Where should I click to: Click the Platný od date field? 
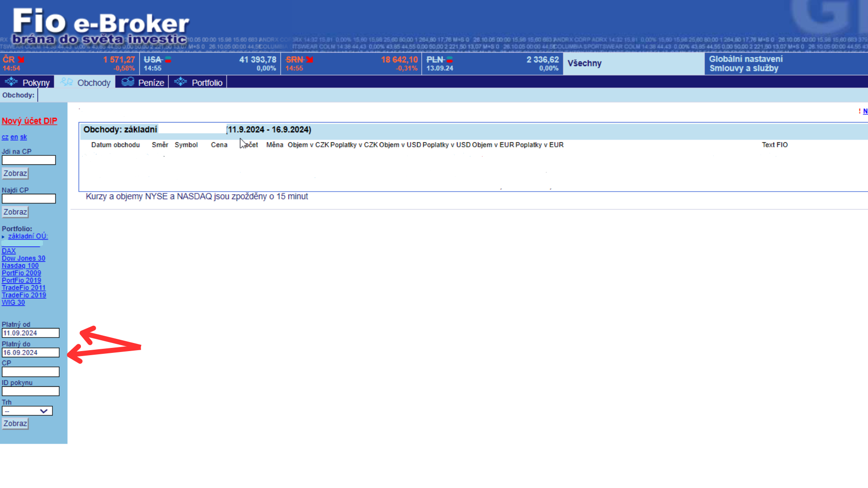pyautogui.click(x=30, y=333)
